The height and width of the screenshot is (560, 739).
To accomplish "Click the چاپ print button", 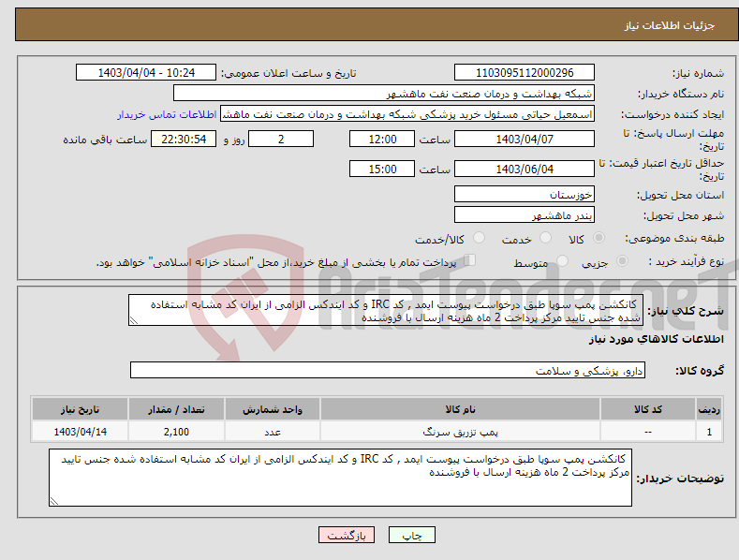I will (412, 536).
